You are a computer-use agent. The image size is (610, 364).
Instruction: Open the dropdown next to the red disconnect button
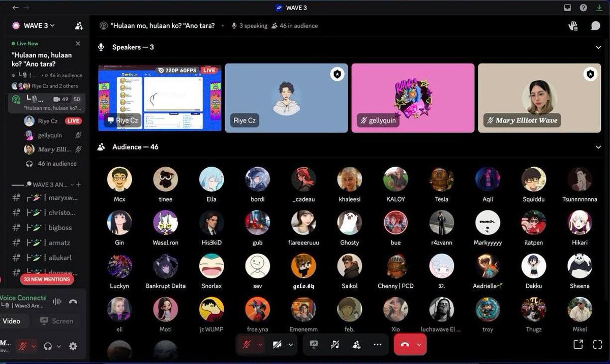coord(419,344)
